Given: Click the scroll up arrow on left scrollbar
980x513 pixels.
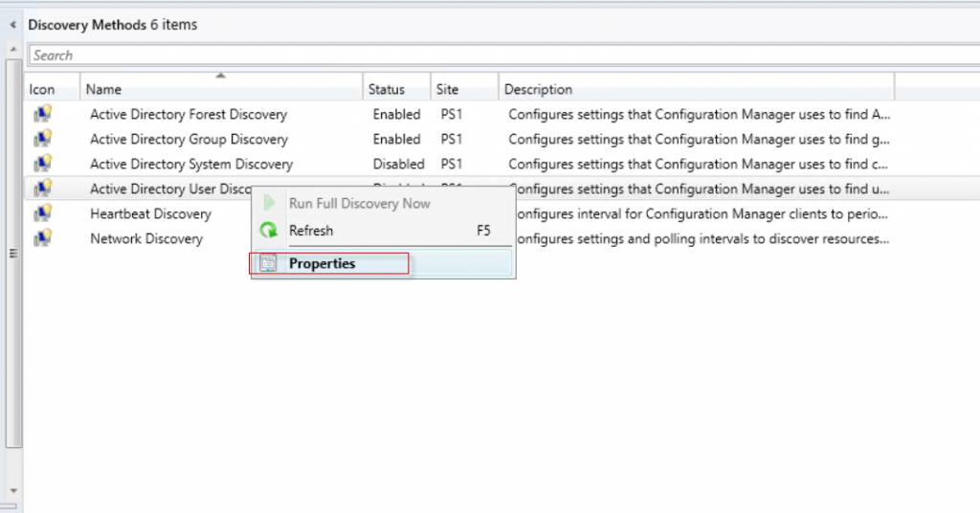Looking at the screenshot, I should [x=13, y=49].
